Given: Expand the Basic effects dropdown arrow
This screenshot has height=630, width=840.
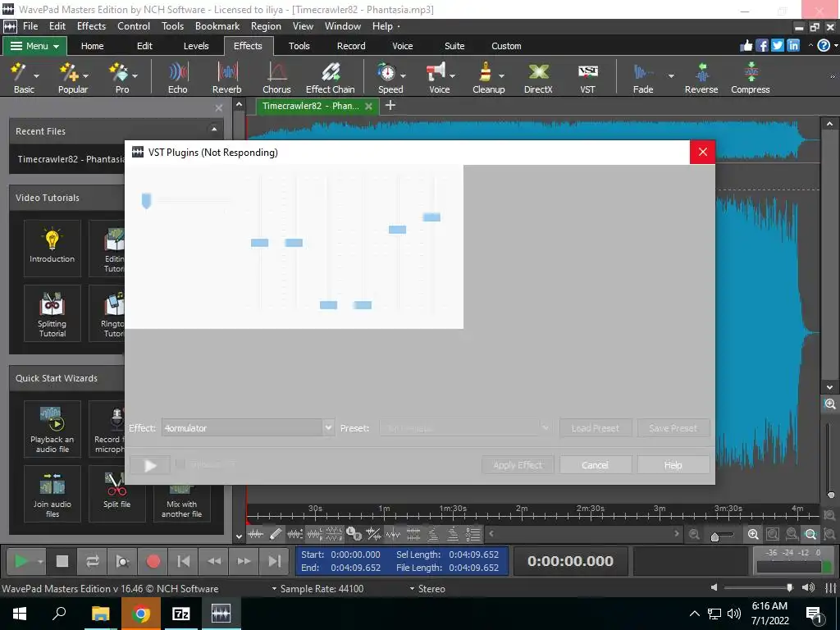Looking at the screenshot, I should [x=36, y=75].
